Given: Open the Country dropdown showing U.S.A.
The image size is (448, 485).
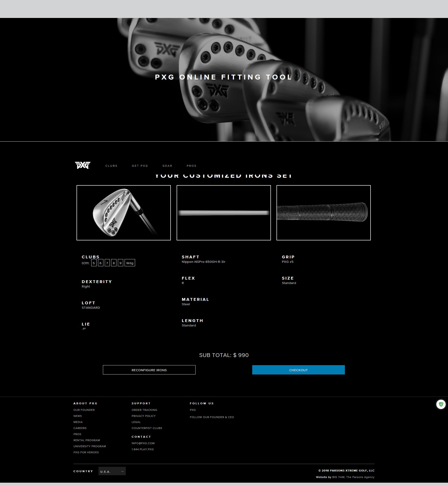Looking at the screenshot, I should (x=112, y=471).
